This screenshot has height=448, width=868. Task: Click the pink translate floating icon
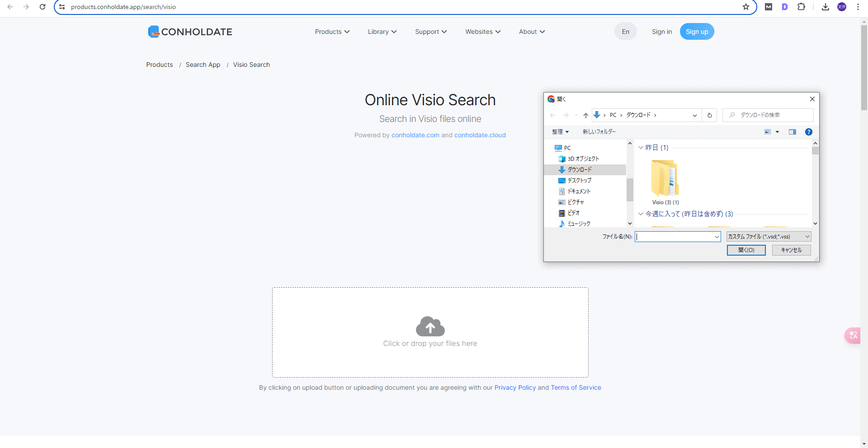[x=853, y=335]
